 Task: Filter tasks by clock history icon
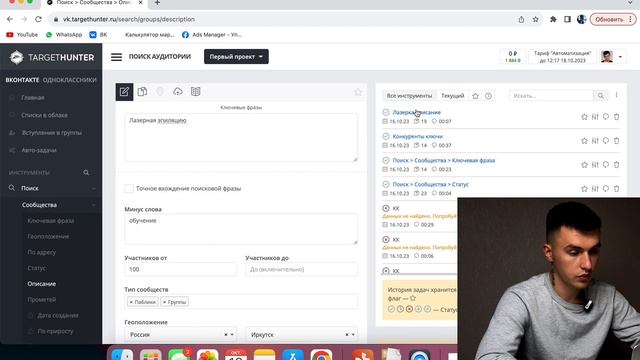tap(488, 96)
